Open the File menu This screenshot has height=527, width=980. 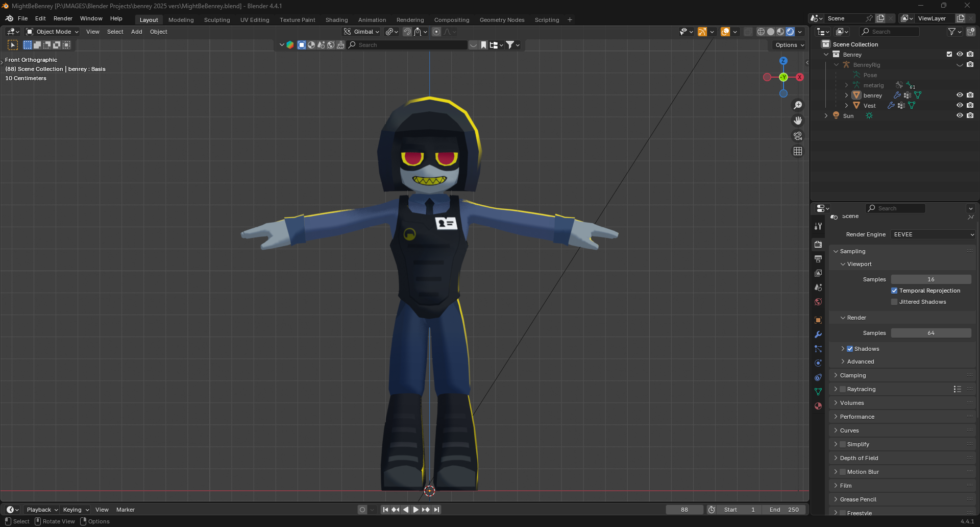[22, 18]
